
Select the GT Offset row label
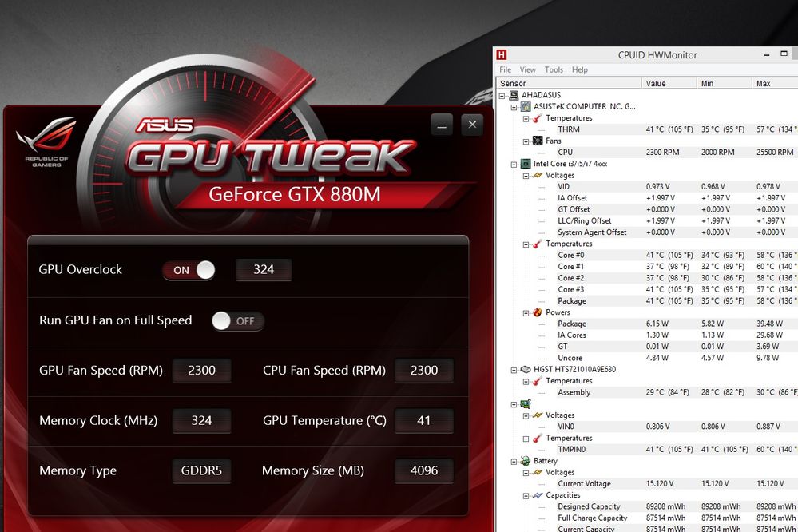click(574, 209)
